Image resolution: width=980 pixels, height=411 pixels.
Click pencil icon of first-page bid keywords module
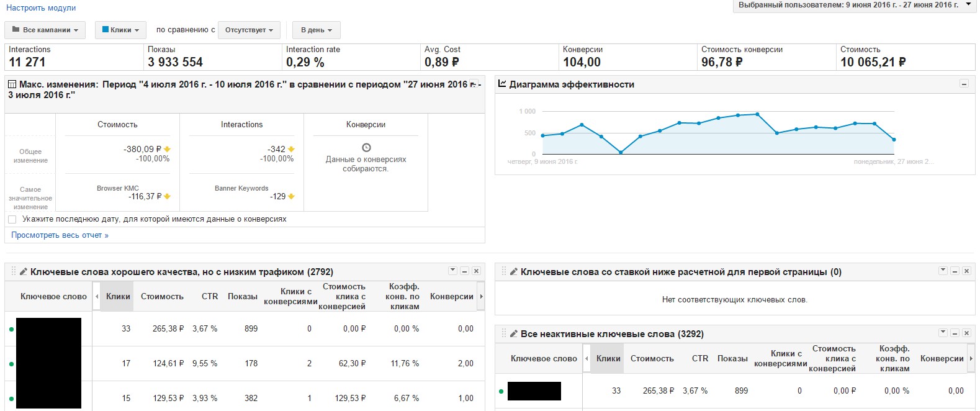point(514,272)
